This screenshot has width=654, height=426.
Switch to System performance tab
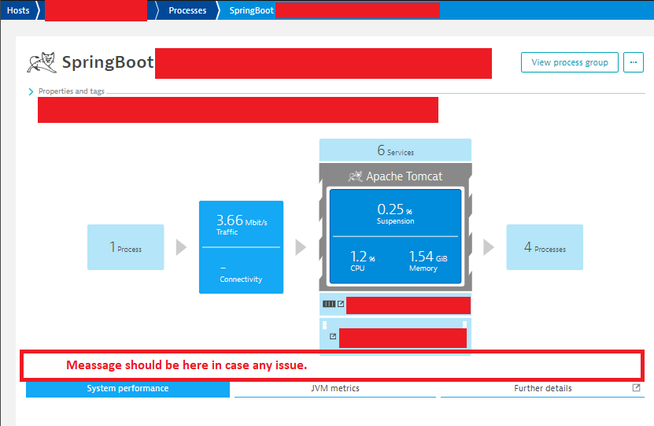[128, 388]
